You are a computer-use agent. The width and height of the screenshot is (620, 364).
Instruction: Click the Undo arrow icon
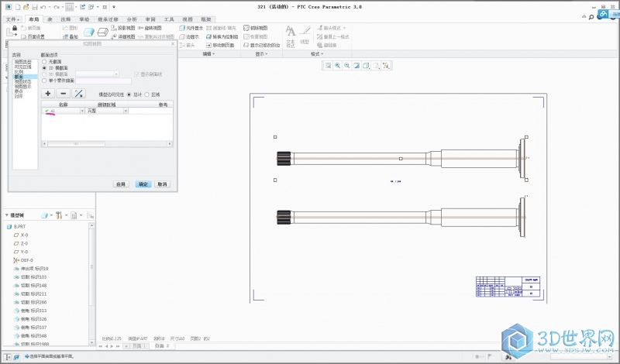click(43, 7)
